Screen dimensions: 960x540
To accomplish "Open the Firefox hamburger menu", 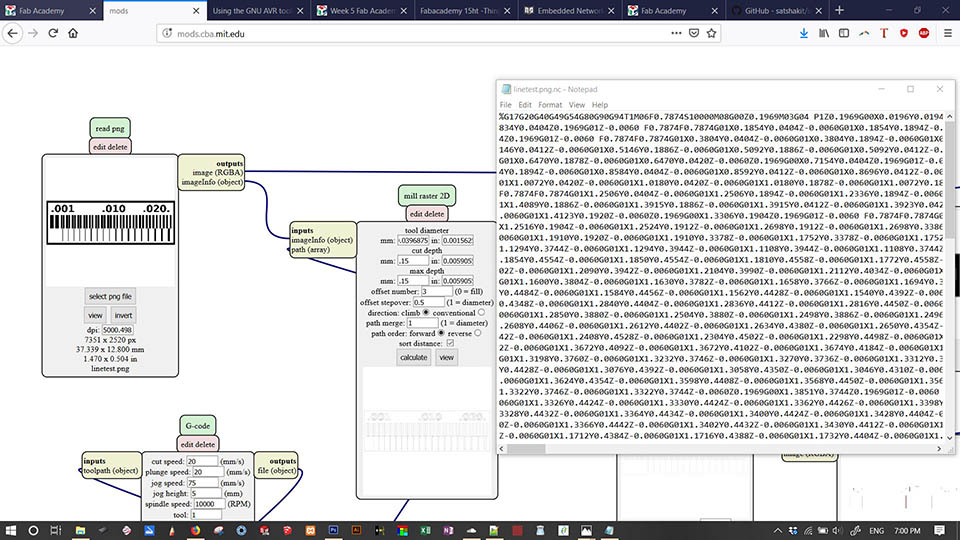I will 947,33.
